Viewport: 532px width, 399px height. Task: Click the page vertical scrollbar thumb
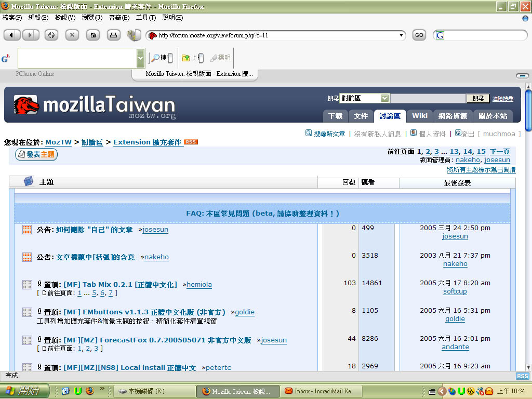click(528, 110)
